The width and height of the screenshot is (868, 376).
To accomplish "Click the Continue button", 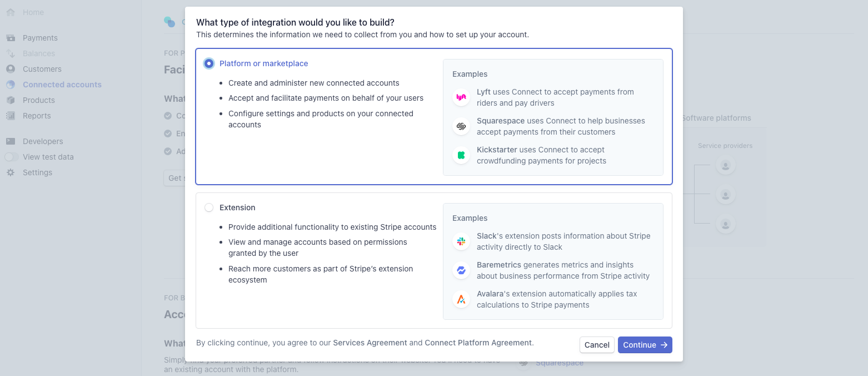I will (x=645, y=345).
